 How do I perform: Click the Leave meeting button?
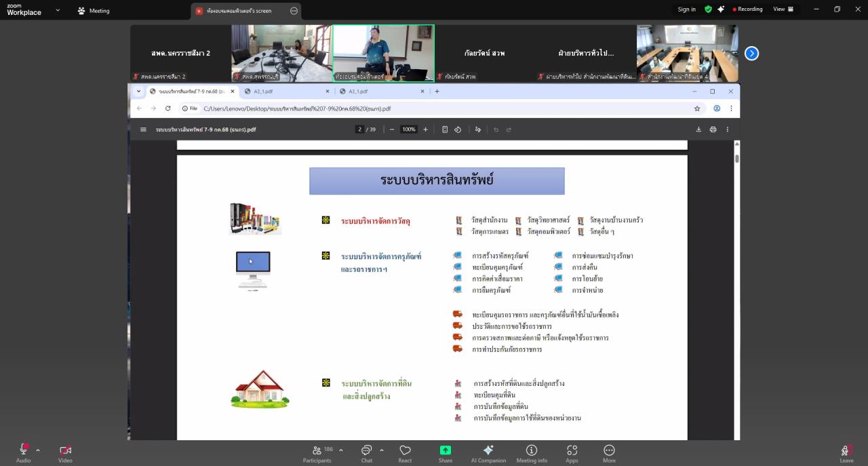[846, 451]
